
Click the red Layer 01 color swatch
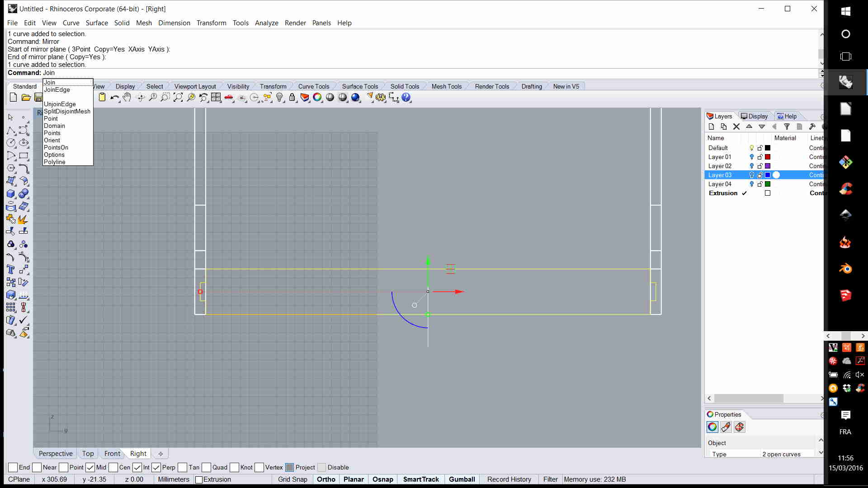pyautogui.click(x=768, y=157)
